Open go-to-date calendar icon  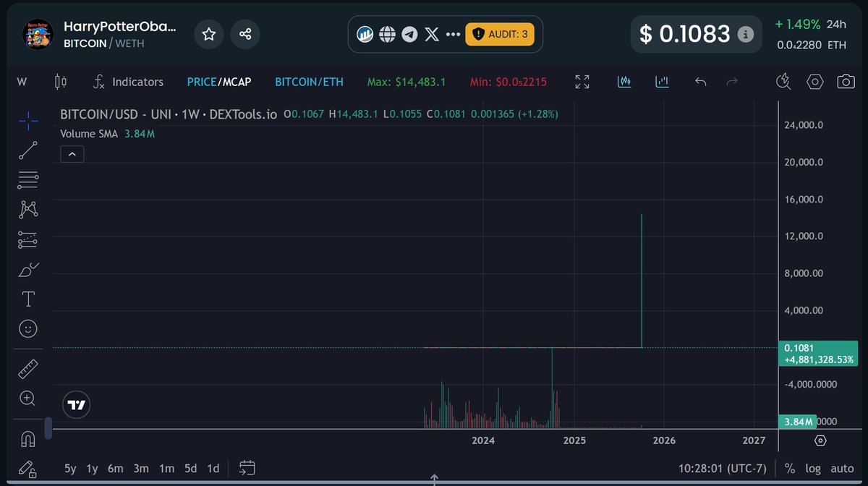[247, 468]
